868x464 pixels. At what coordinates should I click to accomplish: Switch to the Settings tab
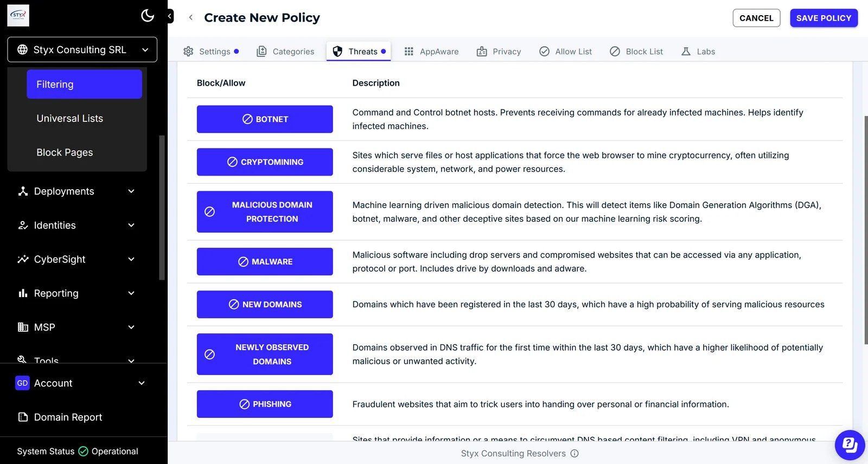[x=211, y=51]
